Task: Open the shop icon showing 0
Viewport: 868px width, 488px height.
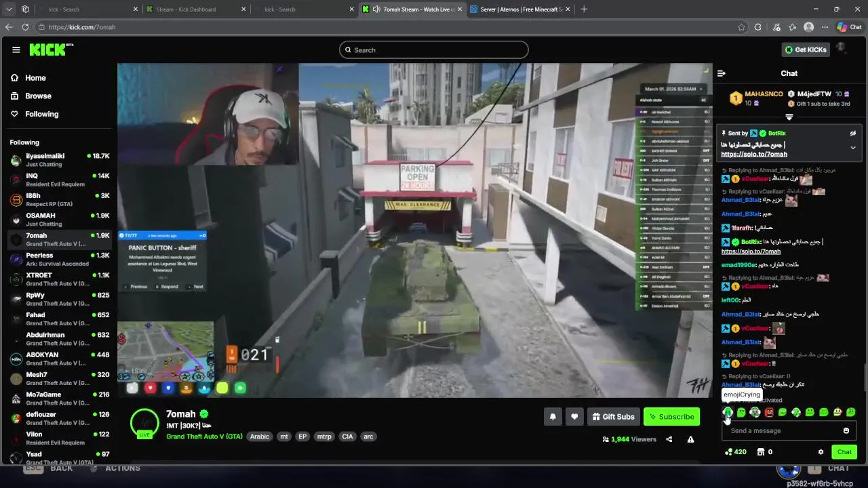Action: pos(764,452)
